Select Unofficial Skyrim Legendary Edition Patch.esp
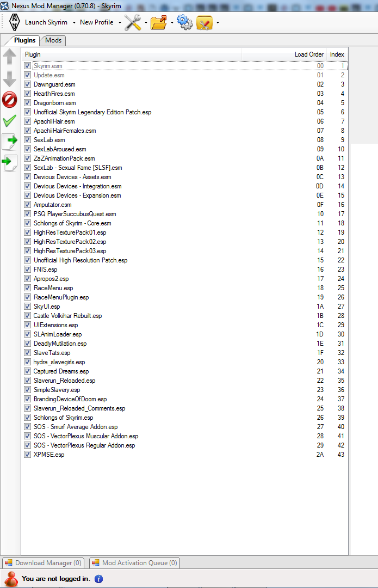Screen dimensions: 378x588 (92, 112)
